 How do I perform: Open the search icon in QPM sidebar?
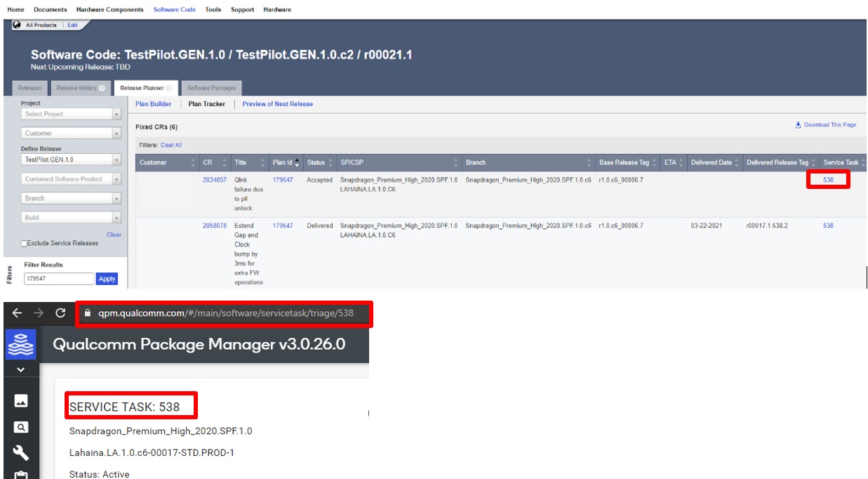click(x=20, y=427)
